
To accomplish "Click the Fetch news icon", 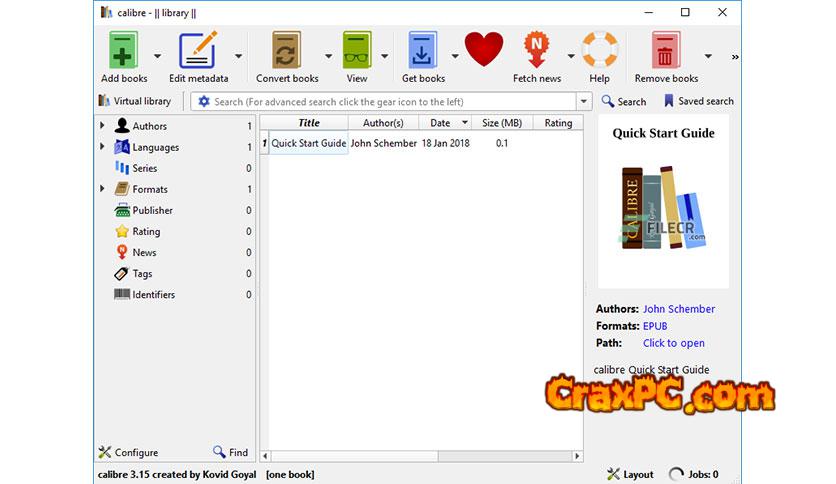I will click(537, 51).
